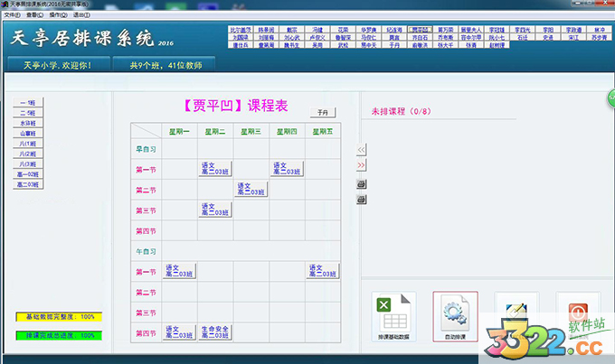Select teacher 苏步青

pos(600,38)
